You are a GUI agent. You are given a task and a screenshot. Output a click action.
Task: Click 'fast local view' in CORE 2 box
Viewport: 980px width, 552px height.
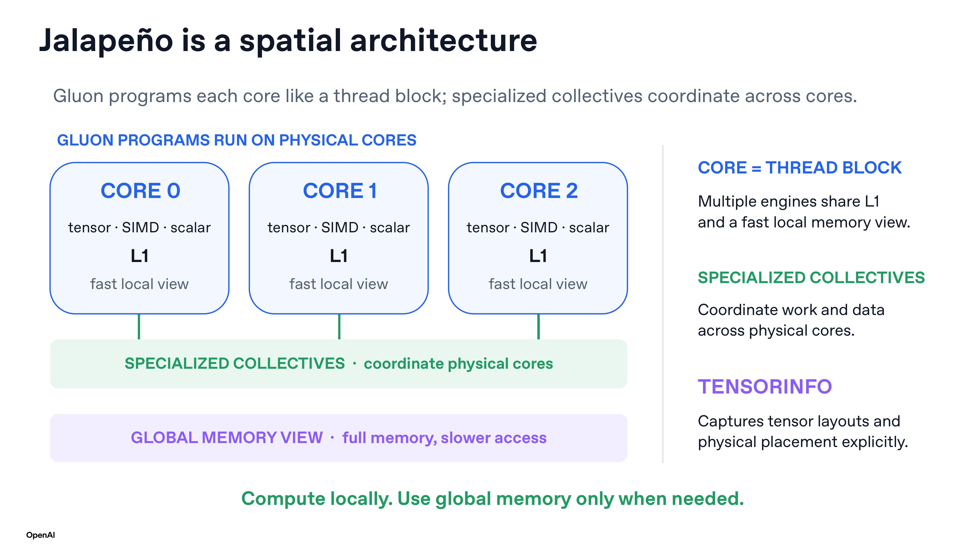(x=538, y=284)
